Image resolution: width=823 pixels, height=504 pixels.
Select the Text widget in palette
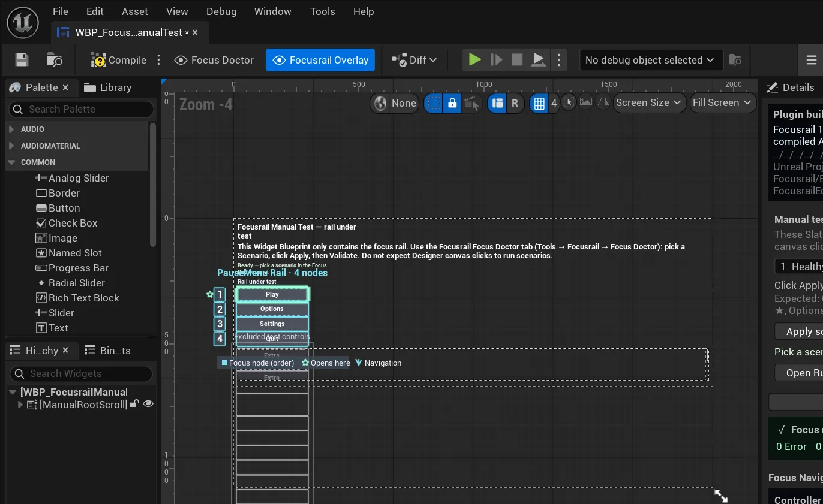[52, 328]
